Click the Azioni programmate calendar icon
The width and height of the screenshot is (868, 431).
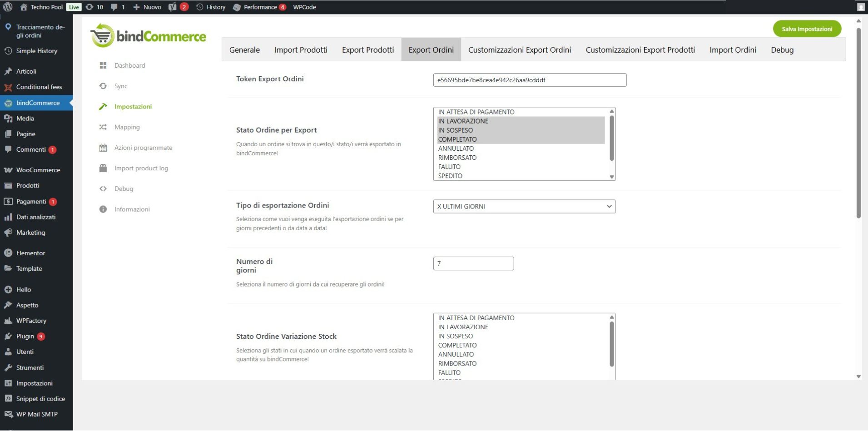(103, 148)
